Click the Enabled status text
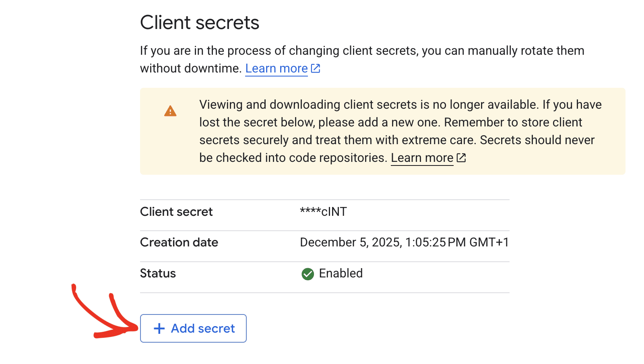 click(x=341, y=273)
